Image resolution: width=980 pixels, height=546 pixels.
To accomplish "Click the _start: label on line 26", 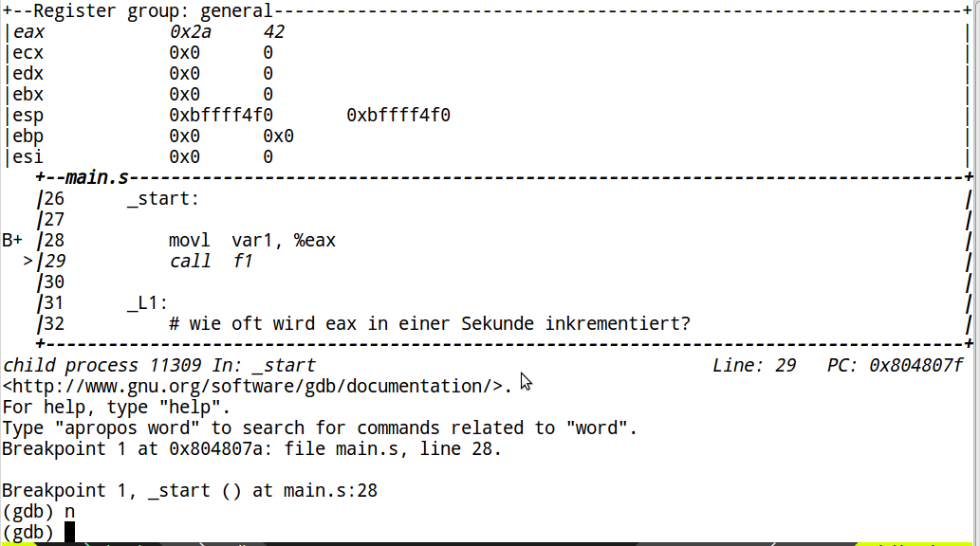I will click(162, 199).
